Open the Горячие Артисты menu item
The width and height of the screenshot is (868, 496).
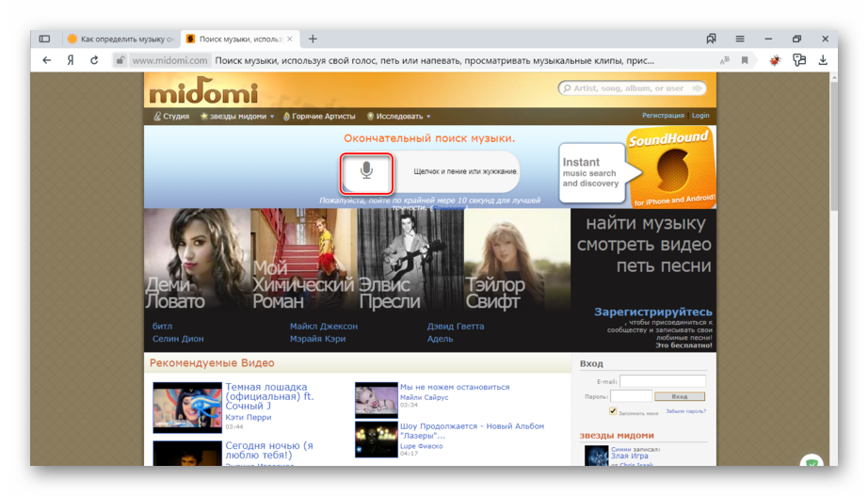point(319,117)
